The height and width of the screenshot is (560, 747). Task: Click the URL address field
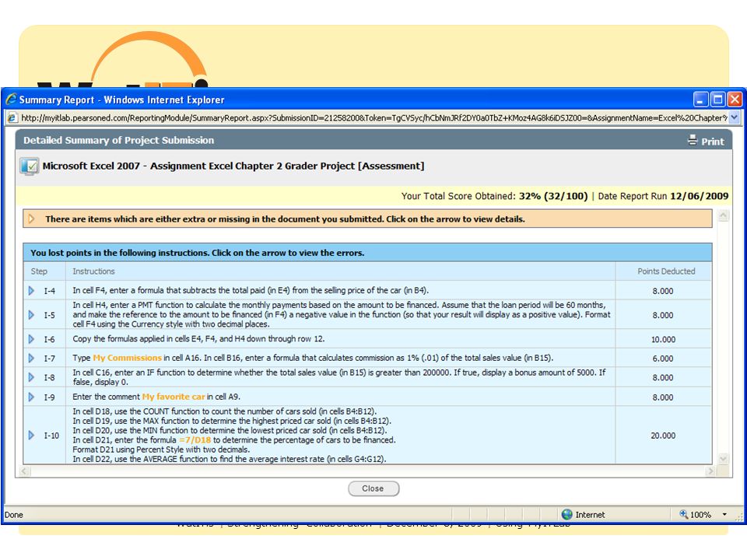(374, 117)
